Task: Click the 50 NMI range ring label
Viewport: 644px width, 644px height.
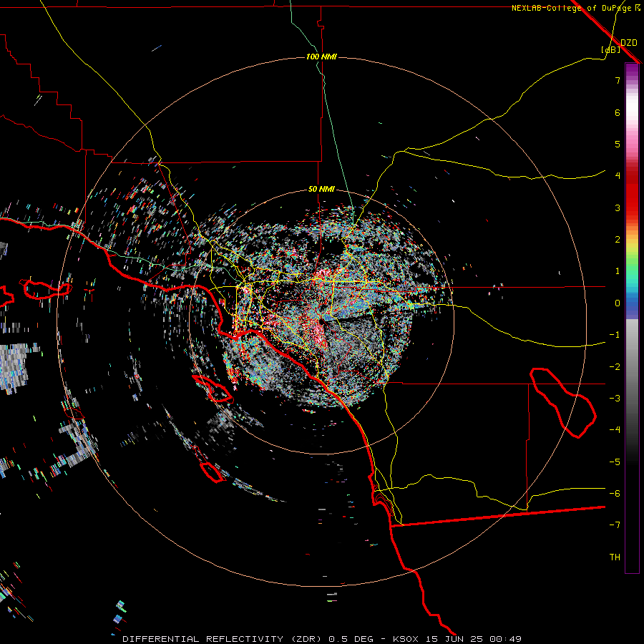Action: coord(321,189)
